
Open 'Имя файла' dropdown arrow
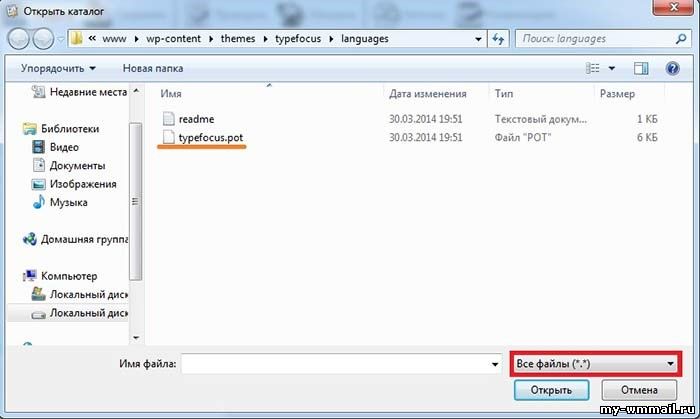pos(495,364)
